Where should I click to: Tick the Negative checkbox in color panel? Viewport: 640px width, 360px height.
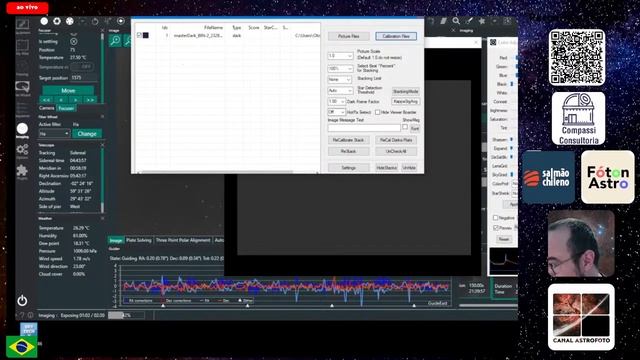click(x=496, y=218)
